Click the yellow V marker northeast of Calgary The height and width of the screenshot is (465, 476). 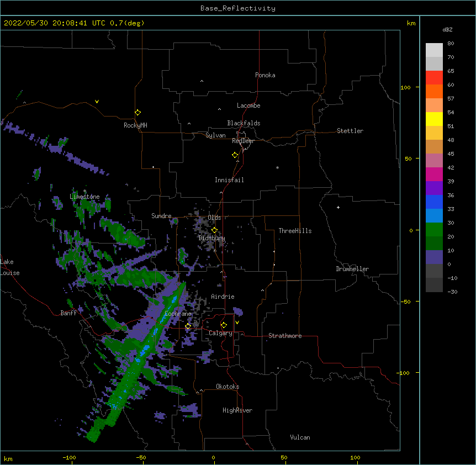237,323
